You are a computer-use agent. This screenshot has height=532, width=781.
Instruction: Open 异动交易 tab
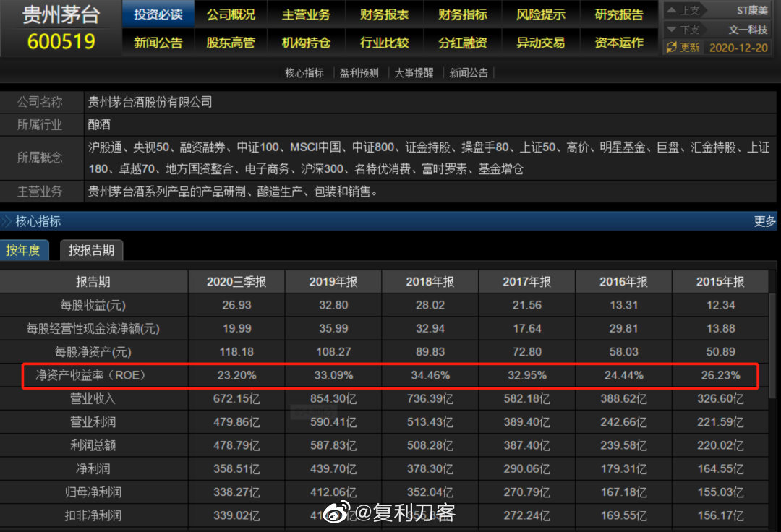(540, 43)
